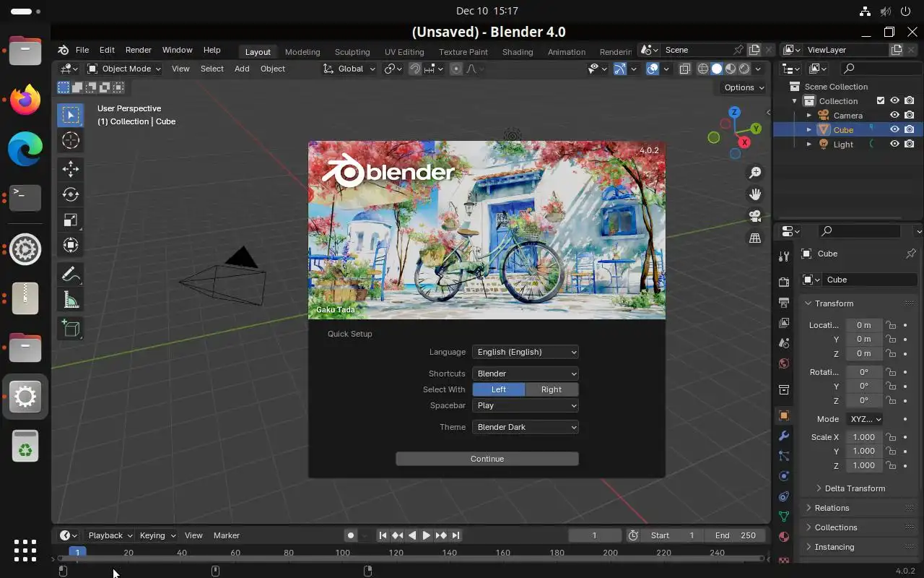Hide Light in viewport with eye icon
924x578 pixels.
click(894, 144)
